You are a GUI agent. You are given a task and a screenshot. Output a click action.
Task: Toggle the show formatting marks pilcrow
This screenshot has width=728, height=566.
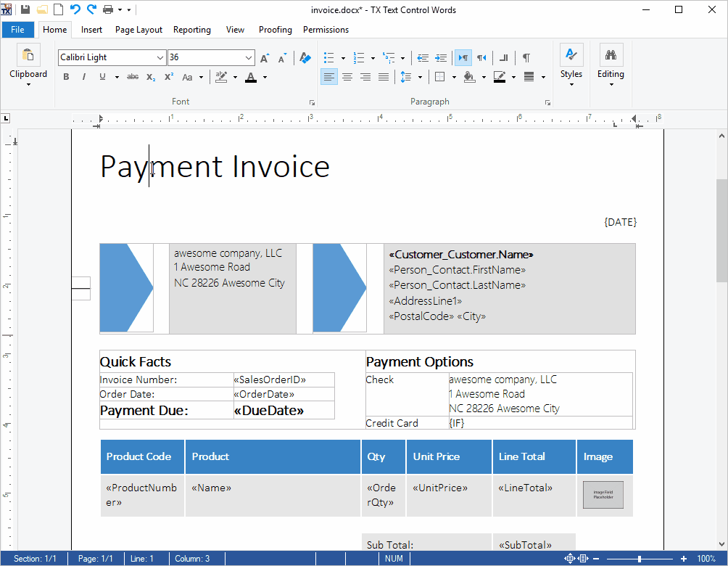(x=526, y=57)
